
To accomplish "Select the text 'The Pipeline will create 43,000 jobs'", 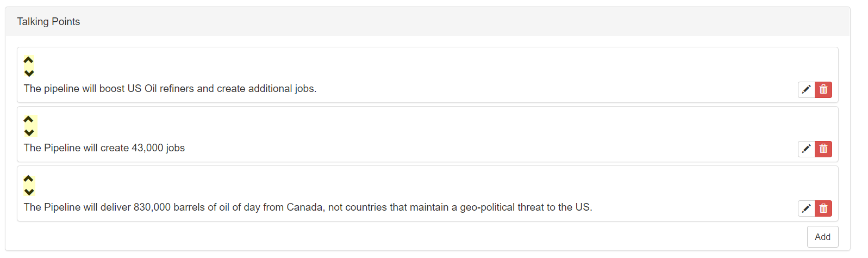I will click(104, 148).
